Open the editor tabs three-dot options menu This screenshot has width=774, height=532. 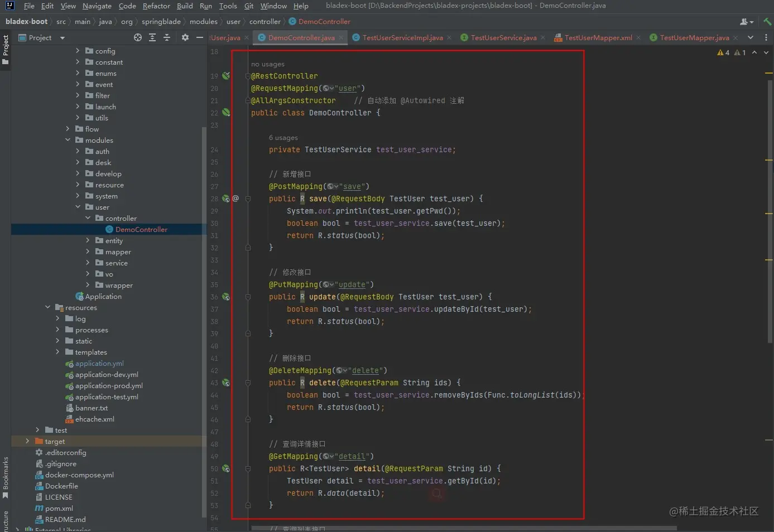[x=766, y=37]
